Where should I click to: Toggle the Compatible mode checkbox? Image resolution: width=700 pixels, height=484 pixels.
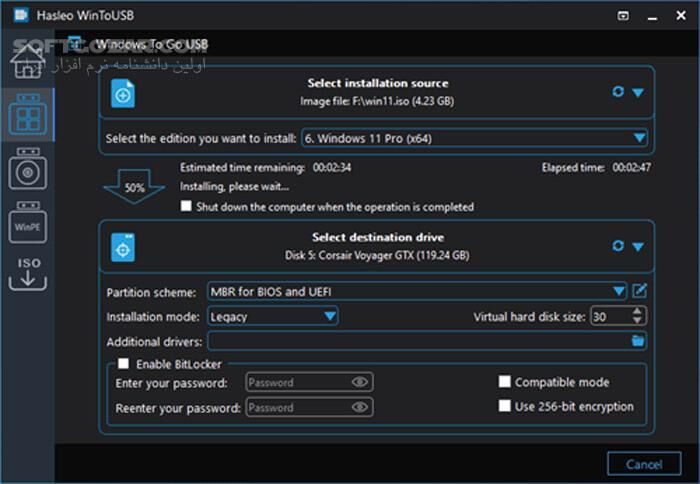click(505, 382)
